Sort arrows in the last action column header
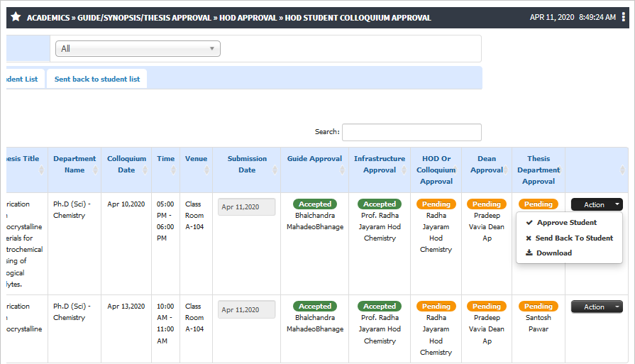Viewport: 635px width, 364px height. (622, 170)
